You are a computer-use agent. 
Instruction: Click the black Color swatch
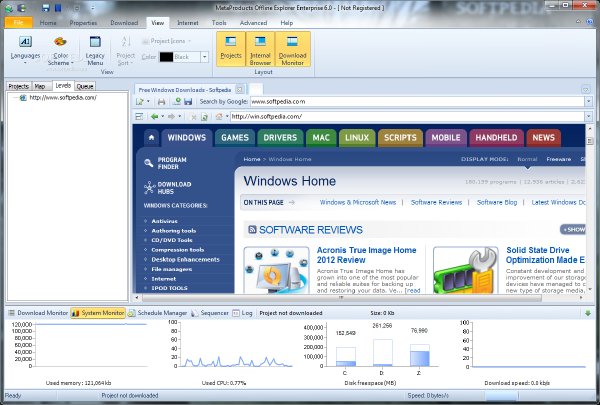pyautogui.click(x=166, y=57)
